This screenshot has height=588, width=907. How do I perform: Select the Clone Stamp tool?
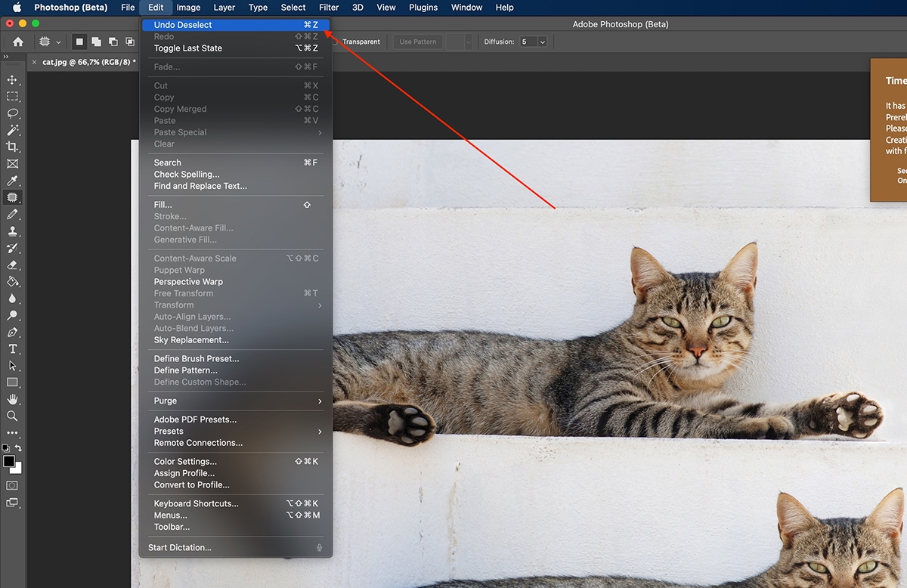coord(12,231)
